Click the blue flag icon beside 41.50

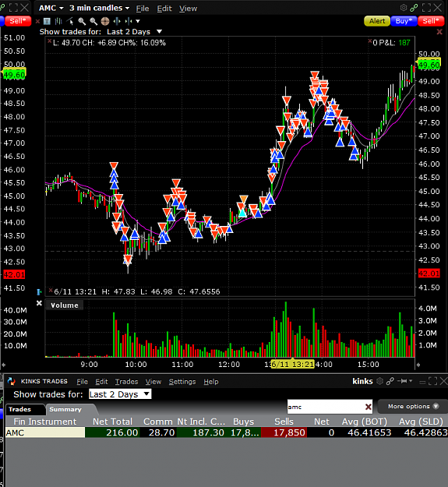click(x=39, y=292)
